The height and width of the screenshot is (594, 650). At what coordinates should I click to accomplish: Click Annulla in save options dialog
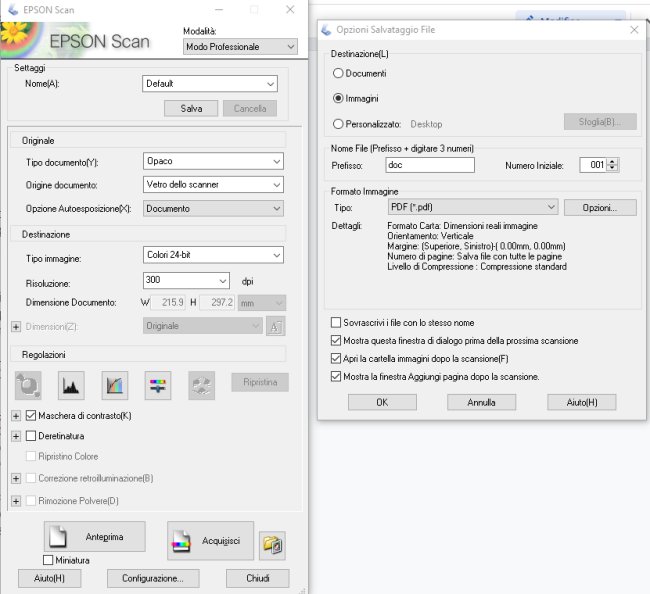point(481,402)
